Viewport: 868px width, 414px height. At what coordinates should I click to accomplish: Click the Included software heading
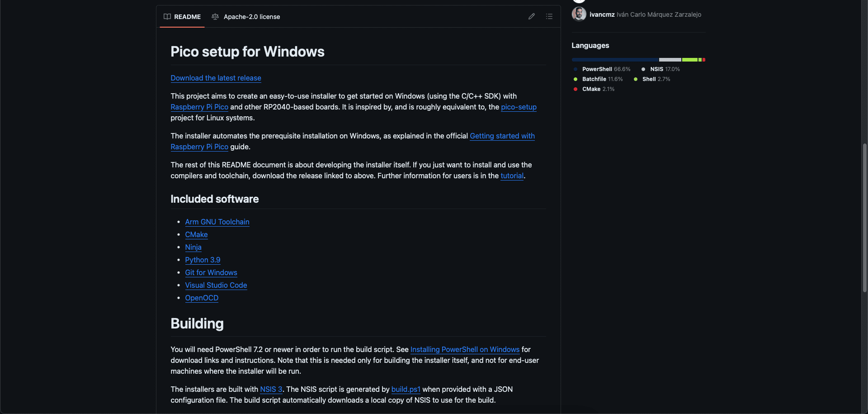point(214,199)
